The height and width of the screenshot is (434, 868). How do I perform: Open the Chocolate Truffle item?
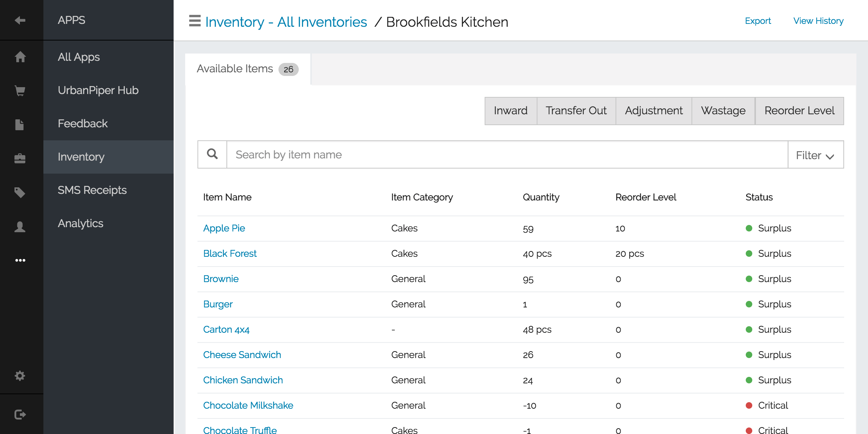[240, 430]
